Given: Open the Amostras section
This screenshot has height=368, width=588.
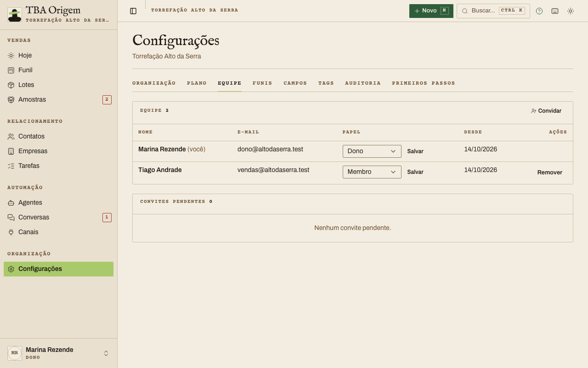Looking at the screenshot, I should coord(58,99).
